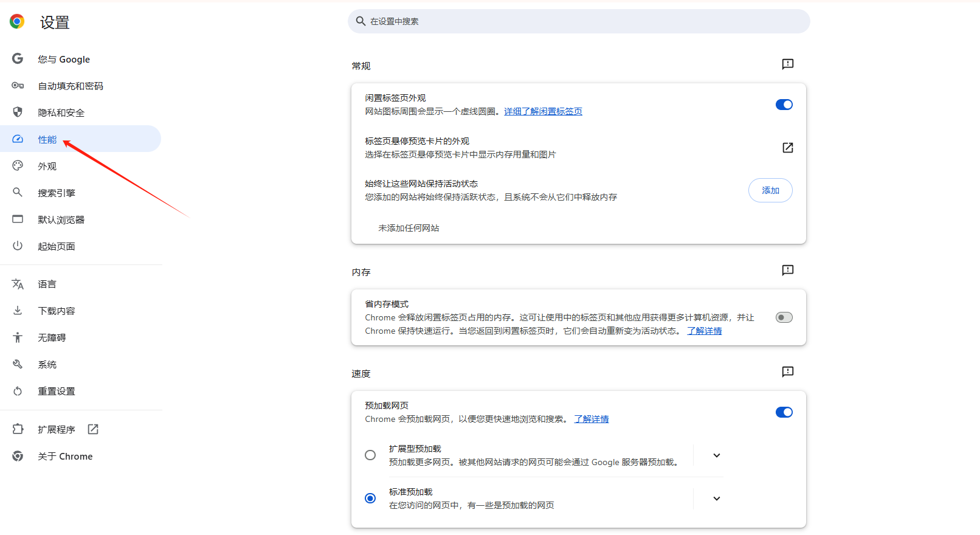Screen dimensions: 980x535
Task: Click the 始终让这些网站保持活动状态 heading
Action: 421,184
